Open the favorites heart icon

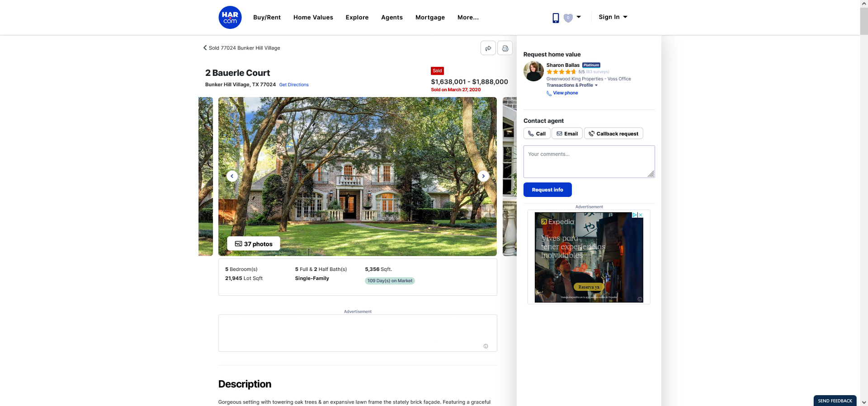point(568,18)
